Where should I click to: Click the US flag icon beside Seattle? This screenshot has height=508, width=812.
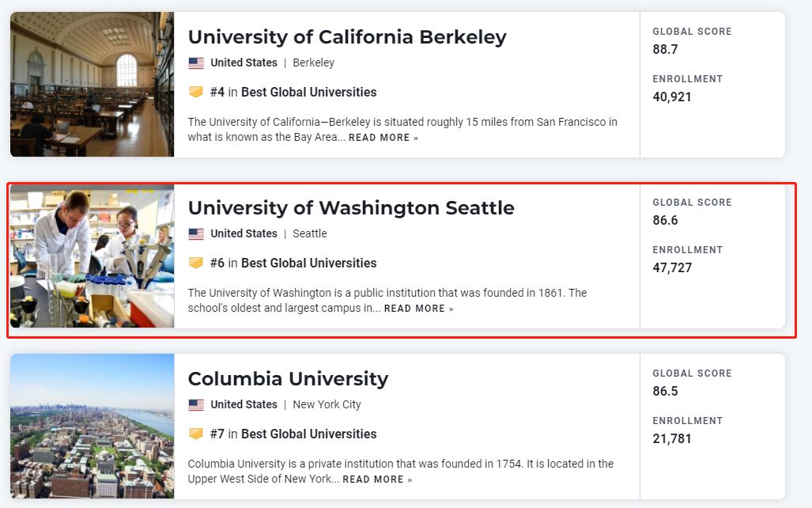pyautogui.click(x=196, y=234)
